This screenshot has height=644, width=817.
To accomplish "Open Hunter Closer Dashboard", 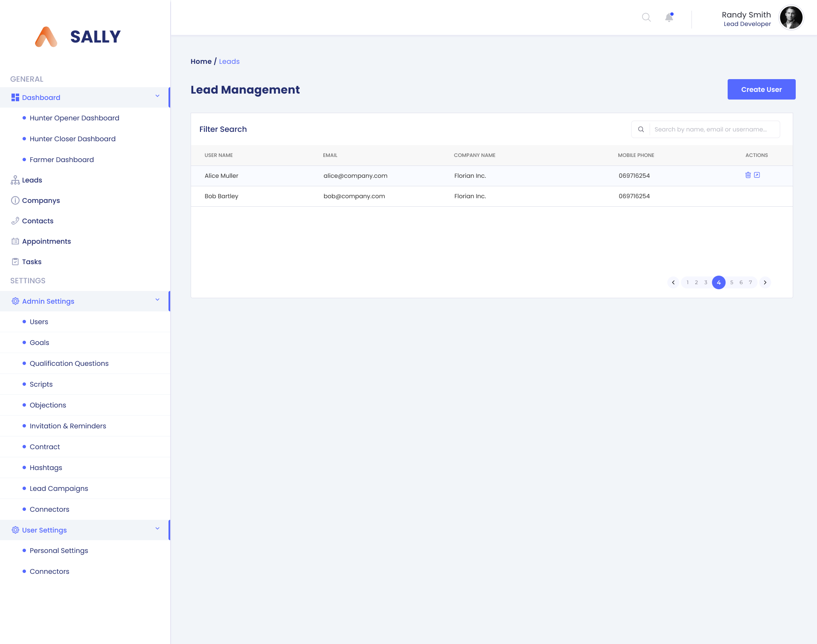I will tap(73, 139).
